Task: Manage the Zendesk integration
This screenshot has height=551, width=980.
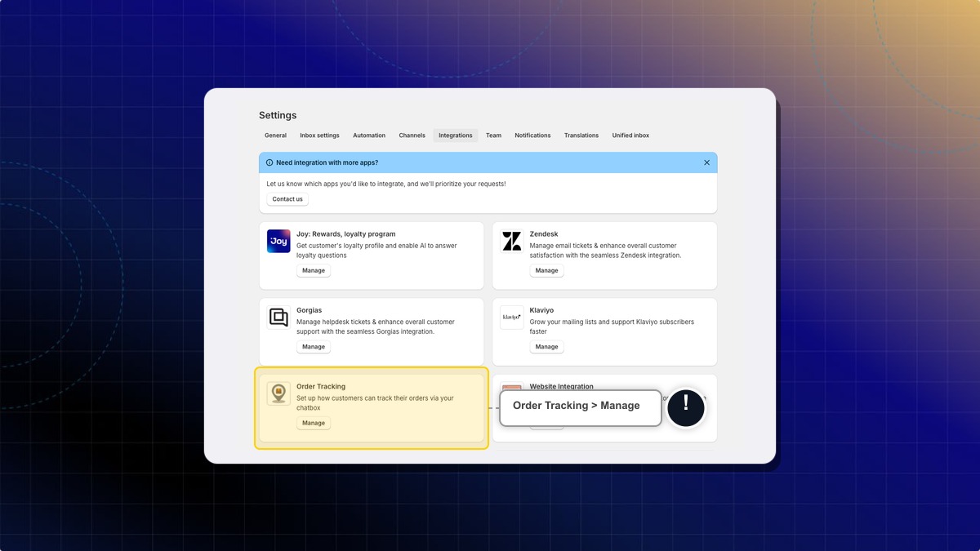Action: [x=546, y=270]
